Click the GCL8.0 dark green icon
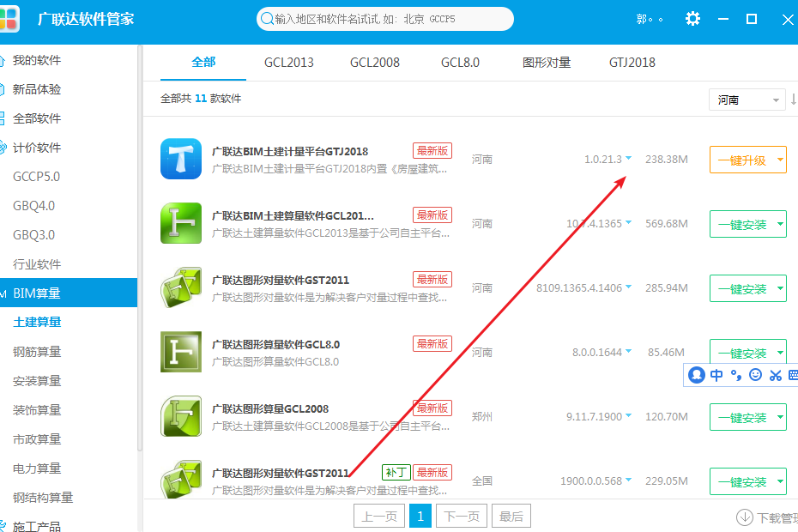Image resolution: width=798 pixels, height=532 pixels. pyautogui.click(x=181, y=352)
